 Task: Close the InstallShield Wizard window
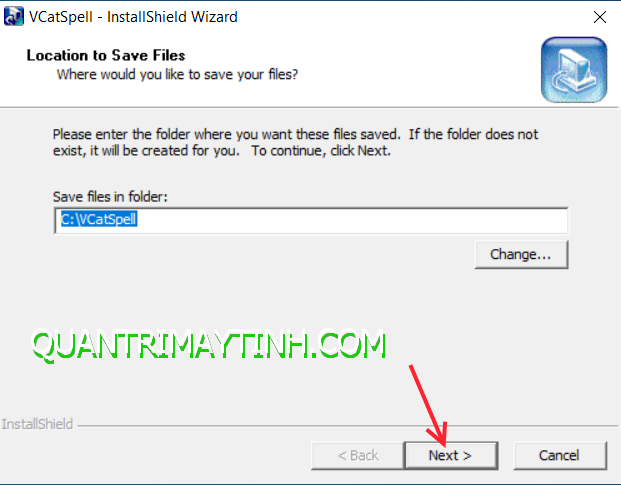600,17
